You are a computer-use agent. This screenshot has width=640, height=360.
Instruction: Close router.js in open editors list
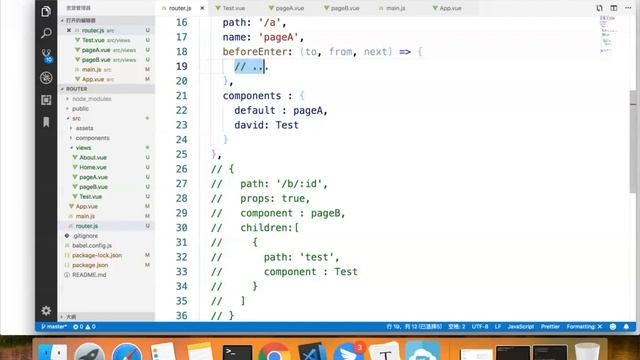(69, 30)
